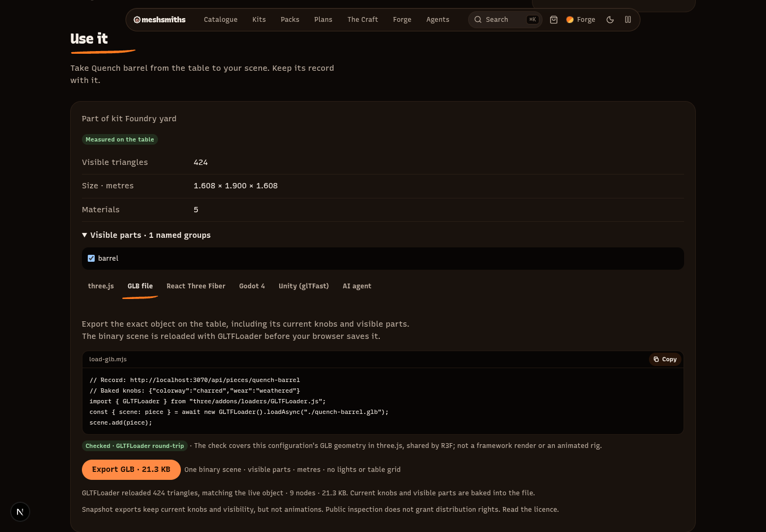Click size value 1.608 × 1.900 × 1.608
This screenshot has width=766, height=532.
[x=236, y=186]
